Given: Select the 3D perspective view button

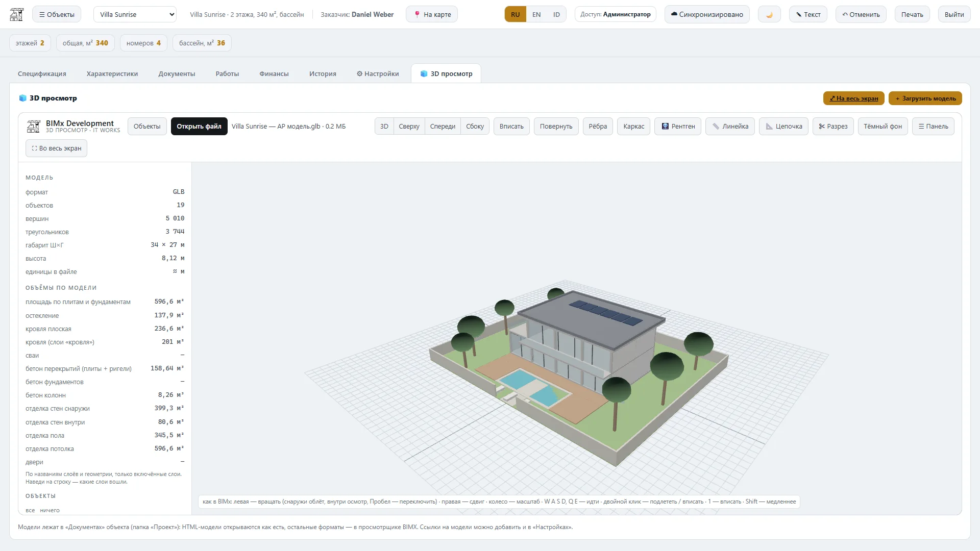Looking at the screenshot, I should pos(384,127).
